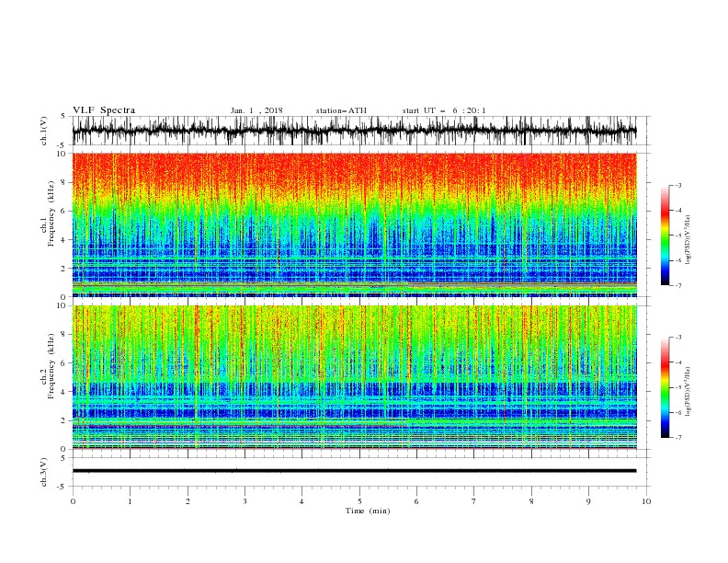Click the ch.2 color bar "log(PSD)(V²/Hz)" label
Screen dimensions: 728x563
(x=688, y=392)
